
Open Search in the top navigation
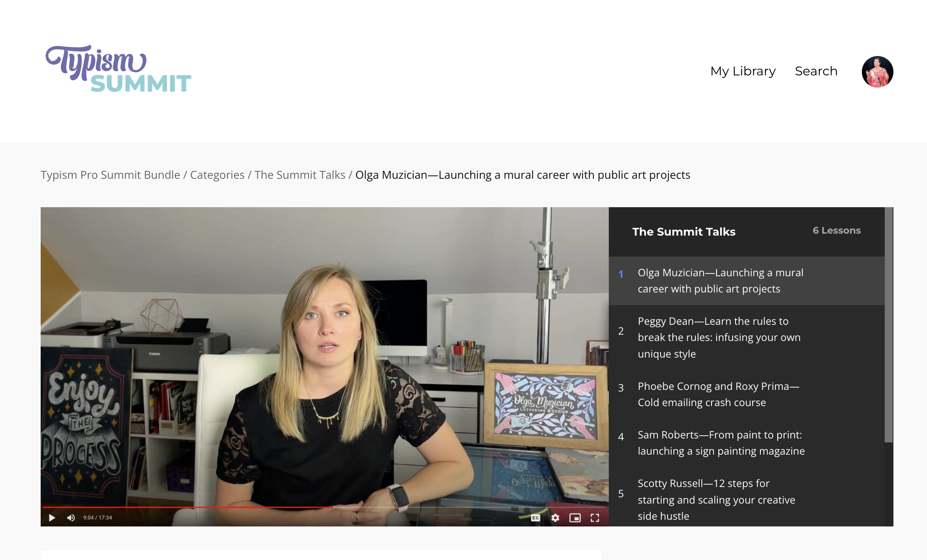816,71
